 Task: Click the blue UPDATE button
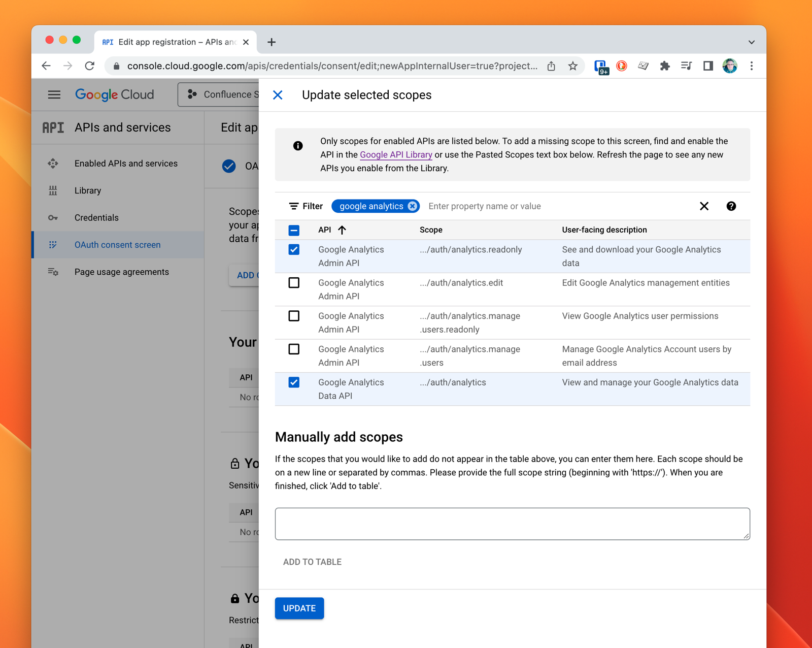tap(299, 608)
